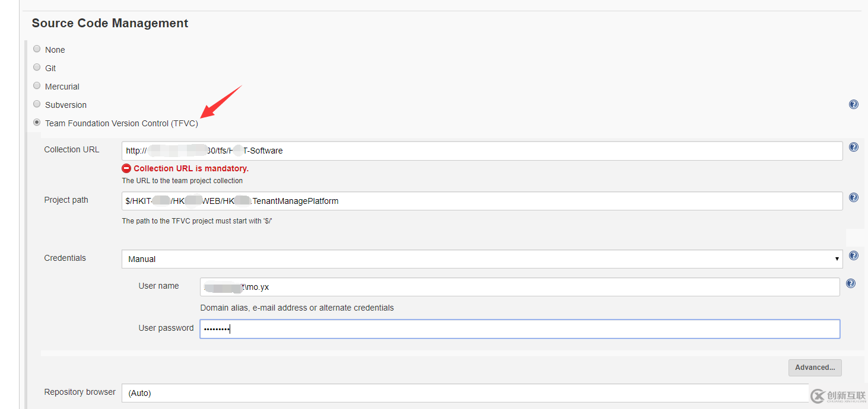Click 'The URL to the team project collection' hint
Image resolution: width=868 pixels, height=409 pixels.
[182, 181]
